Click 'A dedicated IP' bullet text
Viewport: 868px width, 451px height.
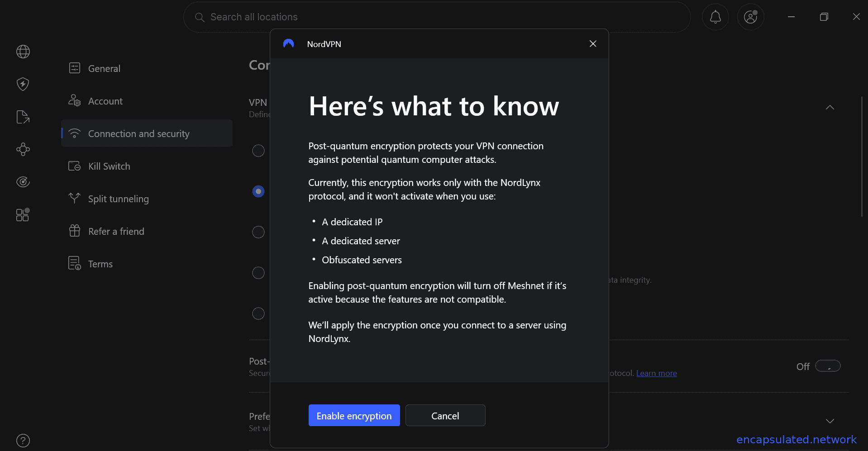(x=352, y=222)
